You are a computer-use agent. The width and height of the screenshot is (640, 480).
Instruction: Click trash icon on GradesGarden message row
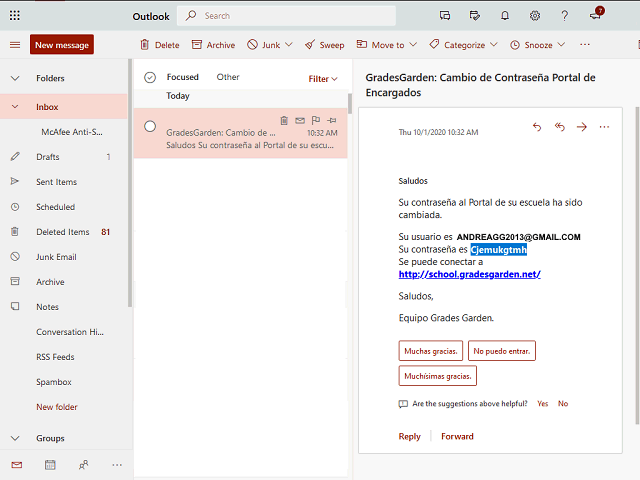(x=284, y=120)
